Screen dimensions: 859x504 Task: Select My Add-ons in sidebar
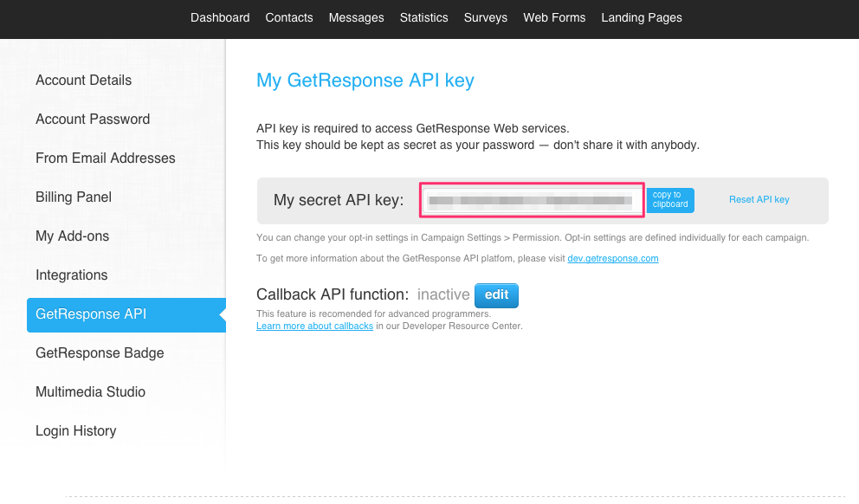[x=72, y=236]
